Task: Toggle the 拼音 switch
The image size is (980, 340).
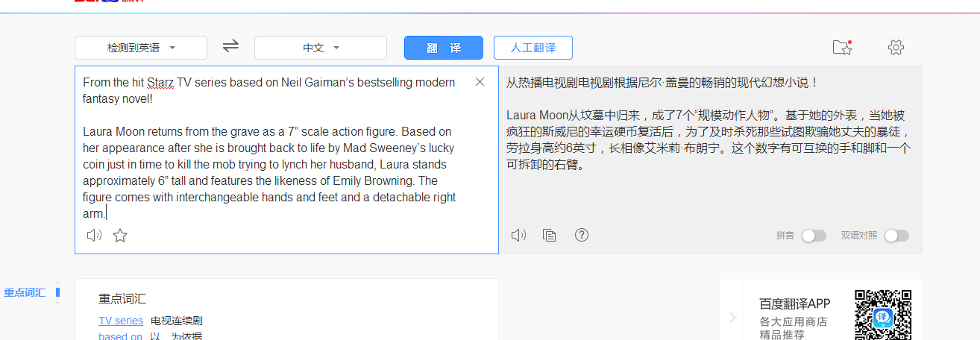Action: point(814,236)
